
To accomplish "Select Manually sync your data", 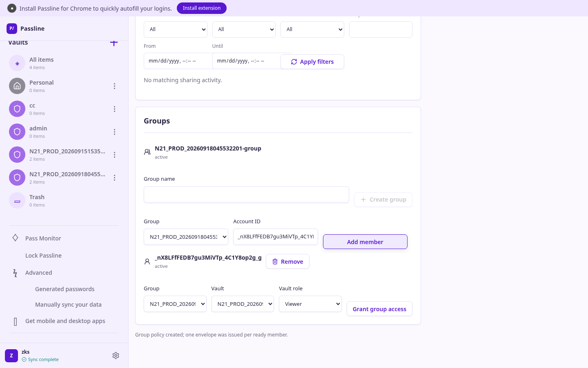I will (68, 305).
